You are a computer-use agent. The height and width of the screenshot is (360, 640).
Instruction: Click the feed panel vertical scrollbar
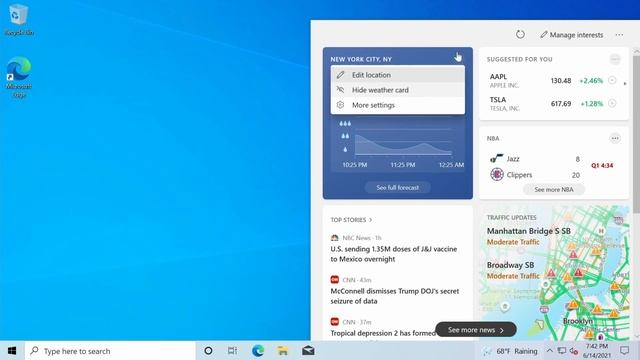pyautogui.click(x=636, y=135)
